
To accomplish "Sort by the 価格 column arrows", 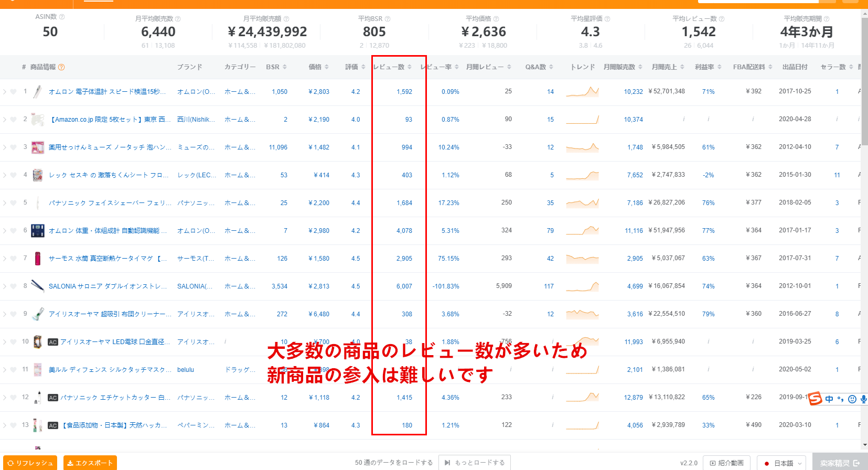I will click(x=327, y=67).
